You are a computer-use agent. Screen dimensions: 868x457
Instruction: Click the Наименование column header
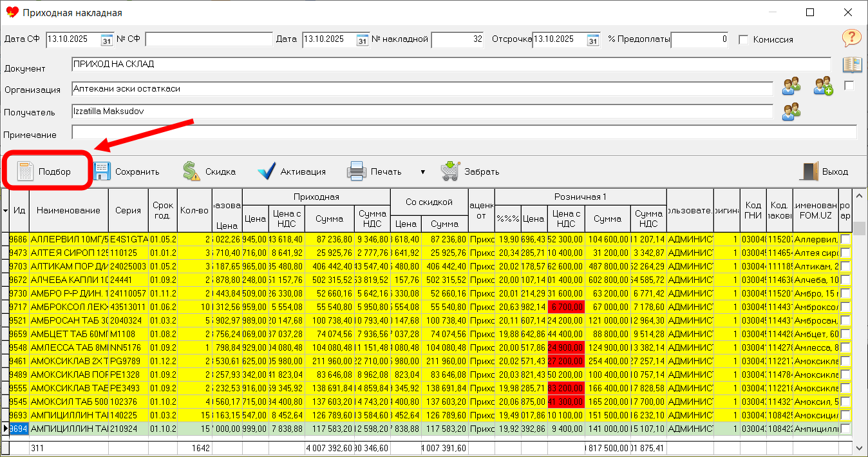pyautogui.click(x=68, y=210)
